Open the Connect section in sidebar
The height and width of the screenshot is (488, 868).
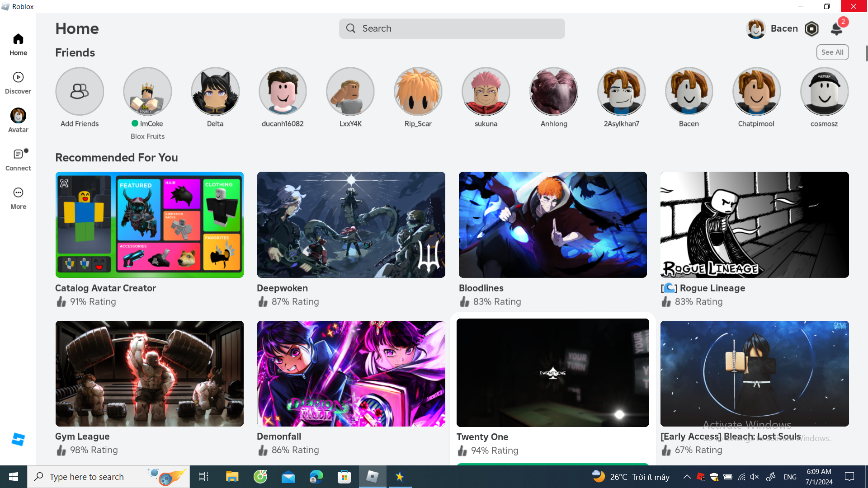tap(18, 160)
